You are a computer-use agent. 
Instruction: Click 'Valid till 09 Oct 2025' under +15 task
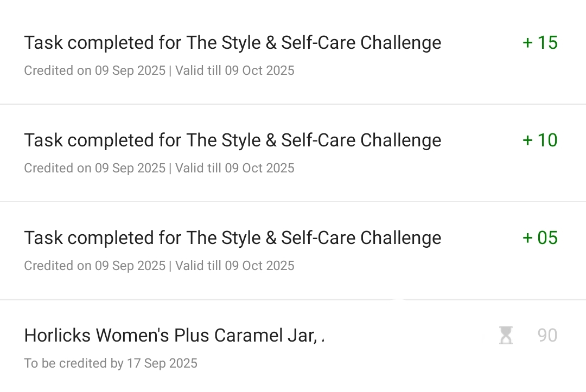click(234, 70)
